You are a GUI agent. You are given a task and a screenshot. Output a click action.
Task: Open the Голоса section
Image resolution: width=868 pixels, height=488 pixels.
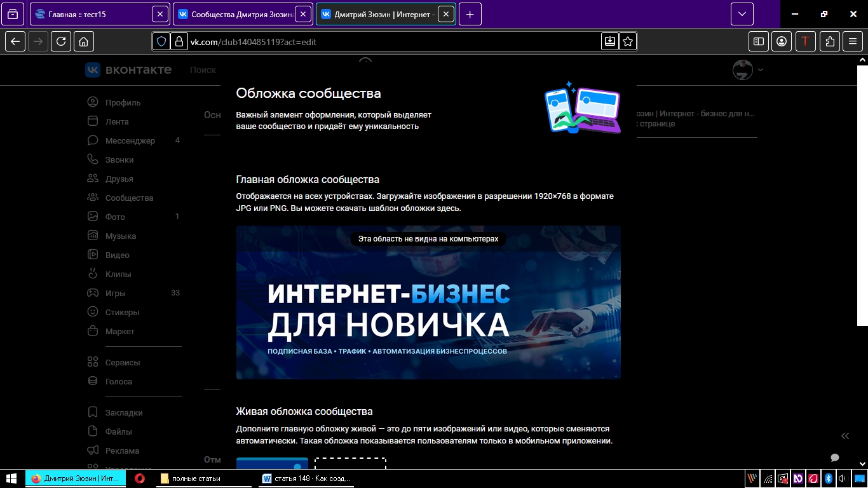(119, 381)
